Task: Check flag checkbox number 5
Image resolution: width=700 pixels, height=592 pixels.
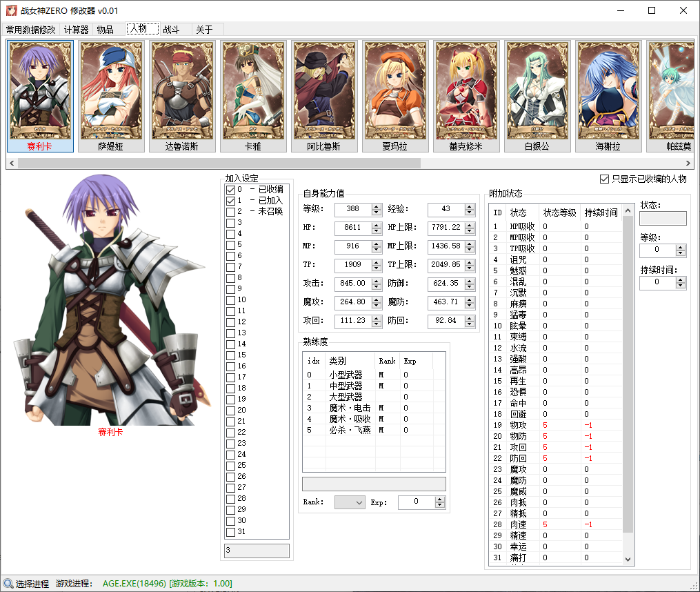Action: point(231,245)
